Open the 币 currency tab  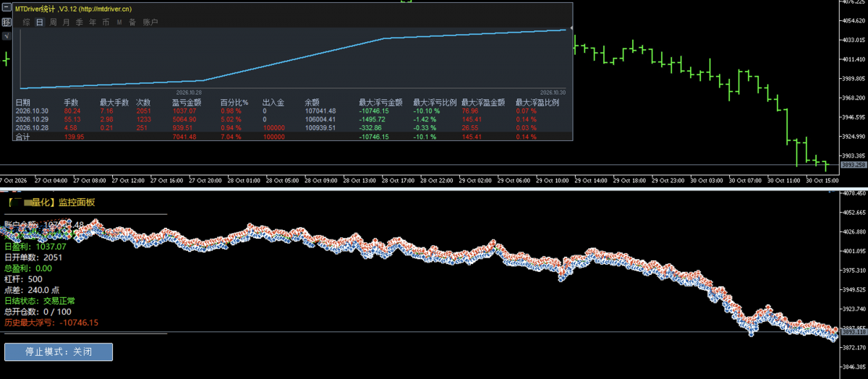point(106,22)
